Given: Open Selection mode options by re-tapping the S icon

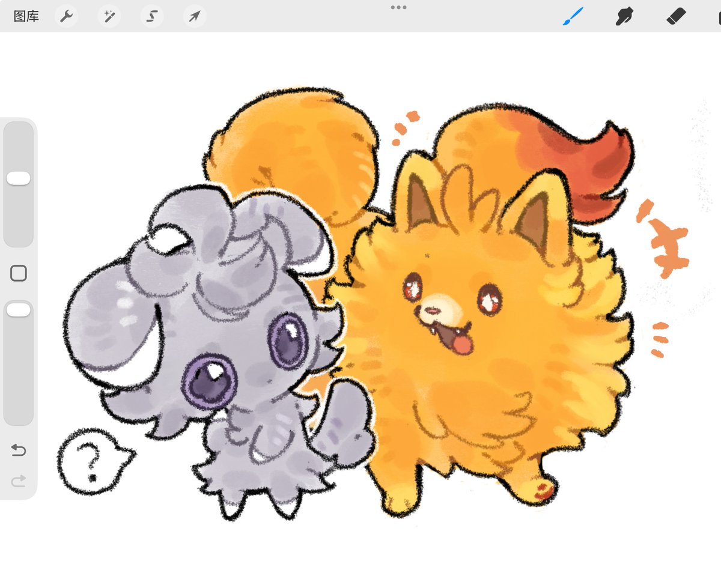Looking at the screenshot, I should 151,16.
